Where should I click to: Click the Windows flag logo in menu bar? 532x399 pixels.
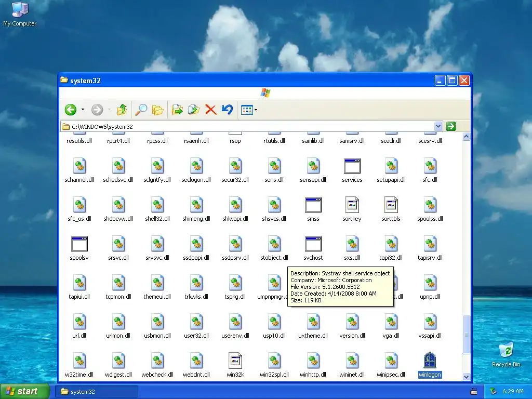pos(265,92)
